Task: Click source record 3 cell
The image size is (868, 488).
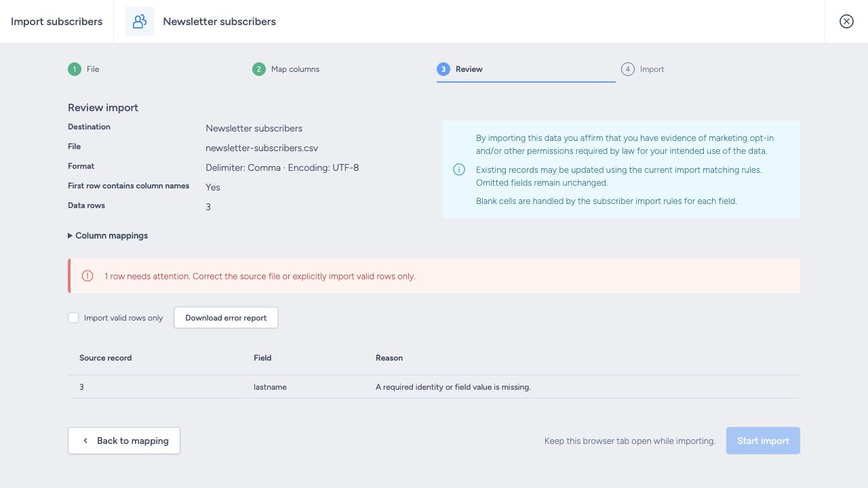Action: point(81,387)
